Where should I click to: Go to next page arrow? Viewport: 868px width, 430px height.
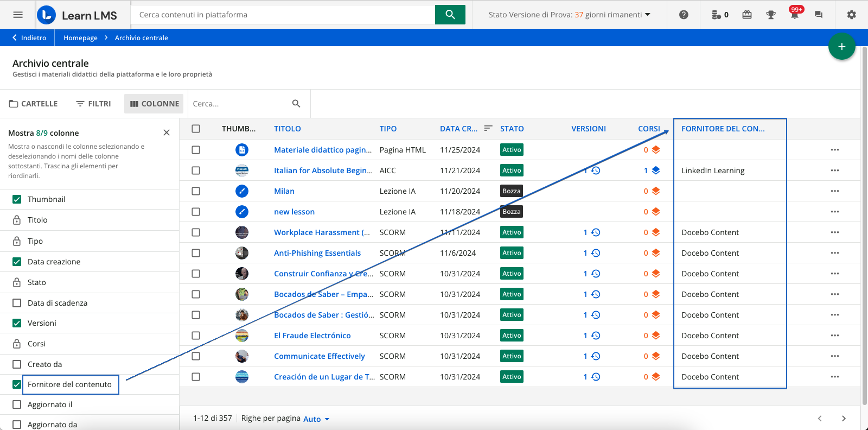pyautogui.click(x=844, y=418)
